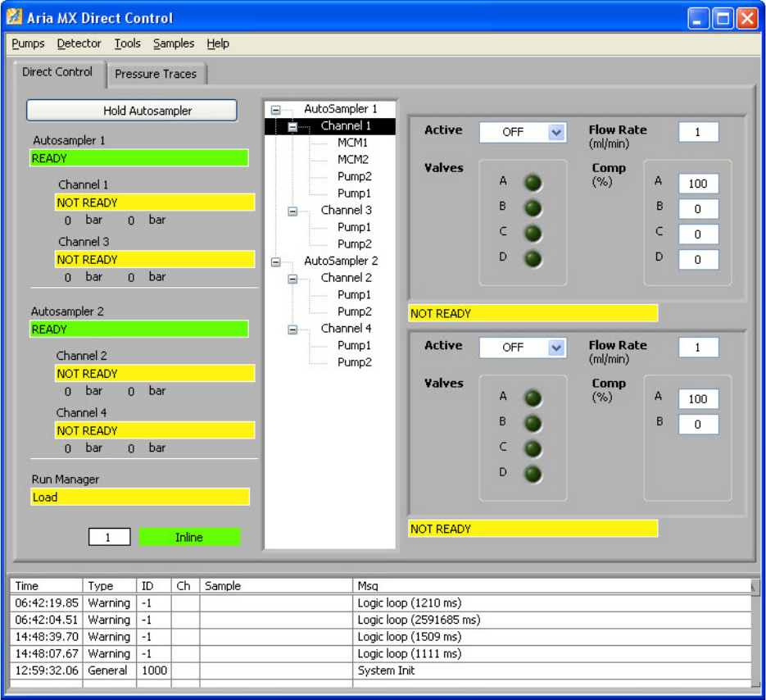
Task: Select MCM2 in the tree
Action: pos(353,159)
